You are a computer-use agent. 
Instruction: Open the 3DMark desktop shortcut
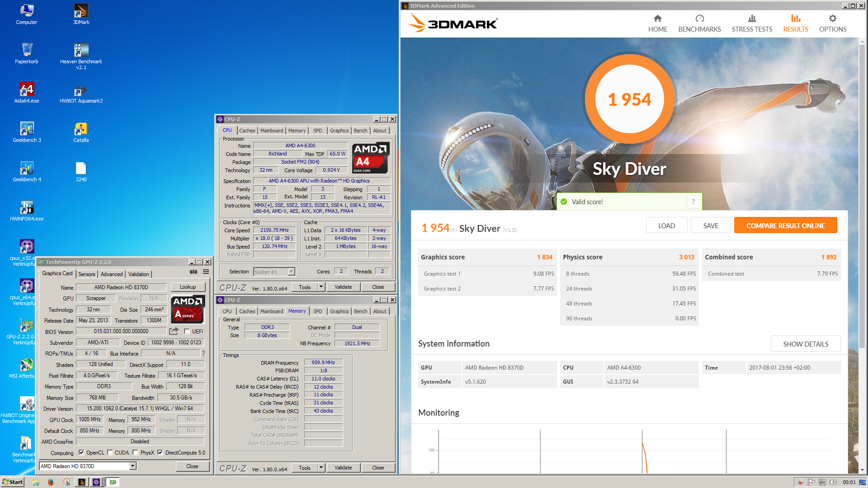tap(81, 14)
